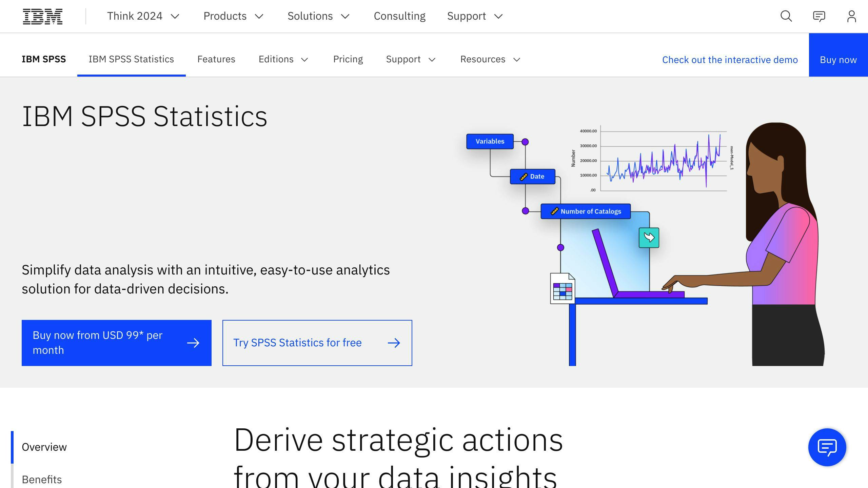Open the Features tab

point(216,59)
